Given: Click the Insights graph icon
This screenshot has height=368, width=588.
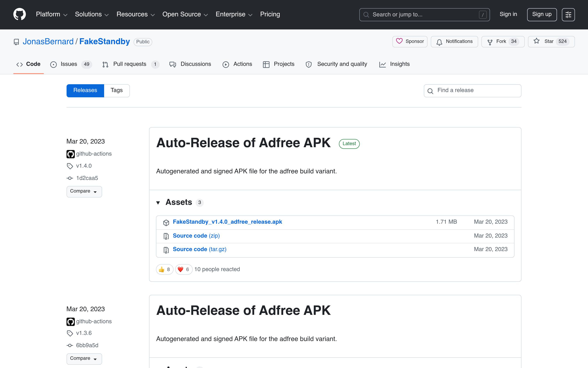Looking at the screenshot, I should tap(382, 64).
